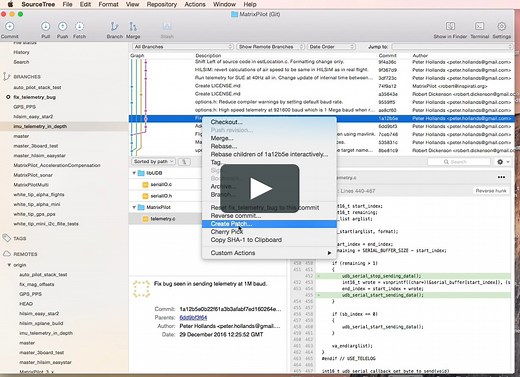
Task: Click the BRANCHES section icon
Action: (6, 77)
